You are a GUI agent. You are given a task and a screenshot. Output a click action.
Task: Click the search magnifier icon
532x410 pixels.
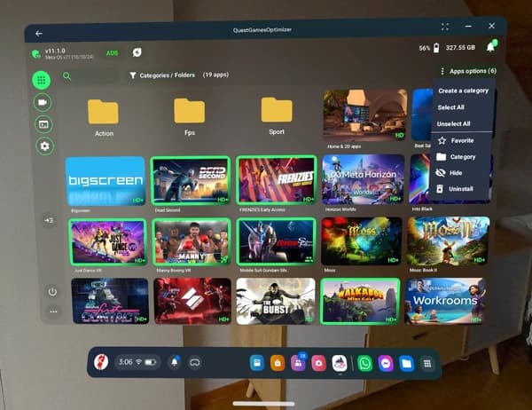pyautogui.click(x=67, y=76)
